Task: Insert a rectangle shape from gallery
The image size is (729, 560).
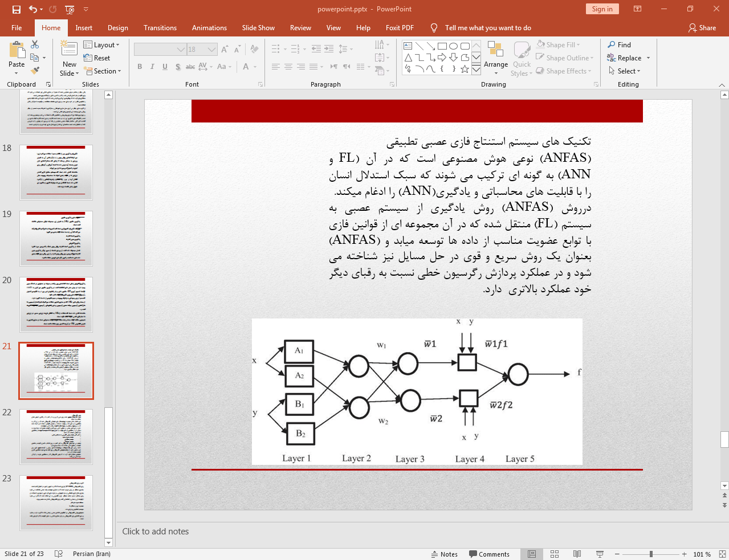Action: click(x=442, y=46)
